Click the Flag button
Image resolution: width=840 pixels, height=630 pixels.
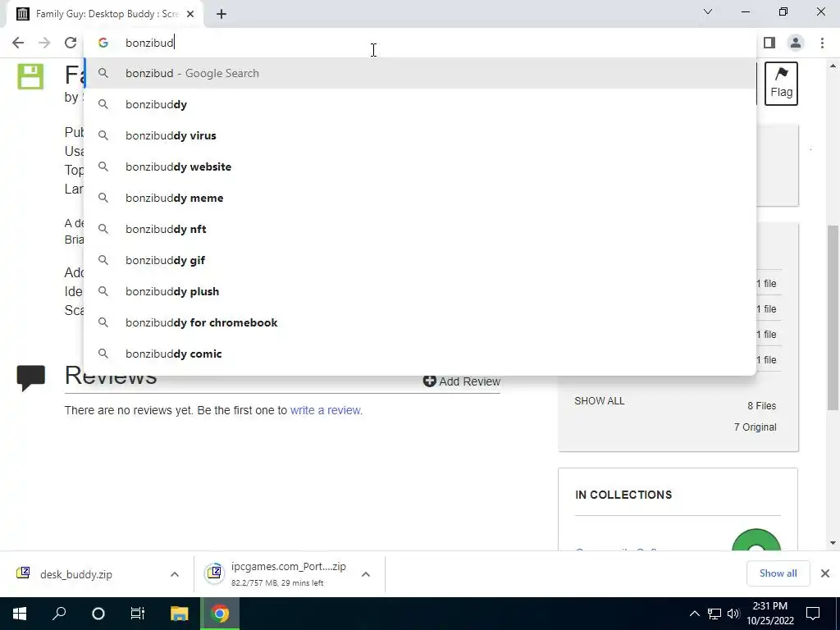pyautogui.click(x=781, y=84)
